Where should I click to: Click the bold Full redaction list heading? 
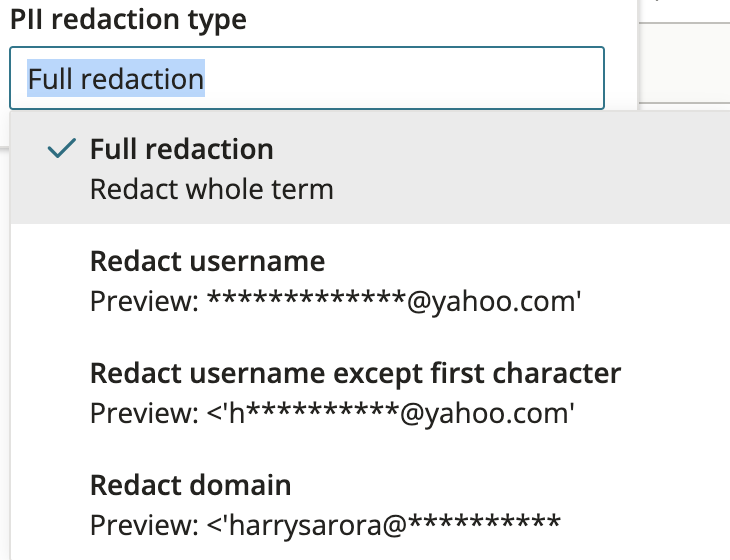point(182,149)
